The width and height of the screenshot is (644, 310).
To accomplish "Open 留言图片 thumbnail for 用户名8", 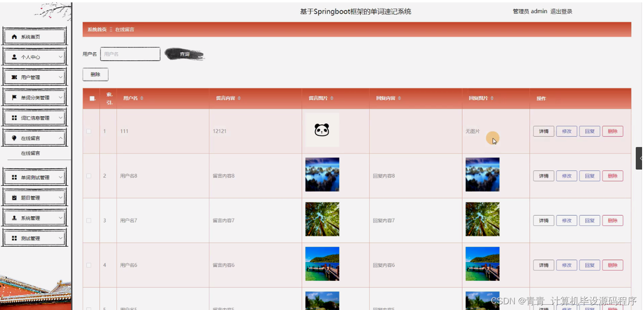I will click(322, 175).
